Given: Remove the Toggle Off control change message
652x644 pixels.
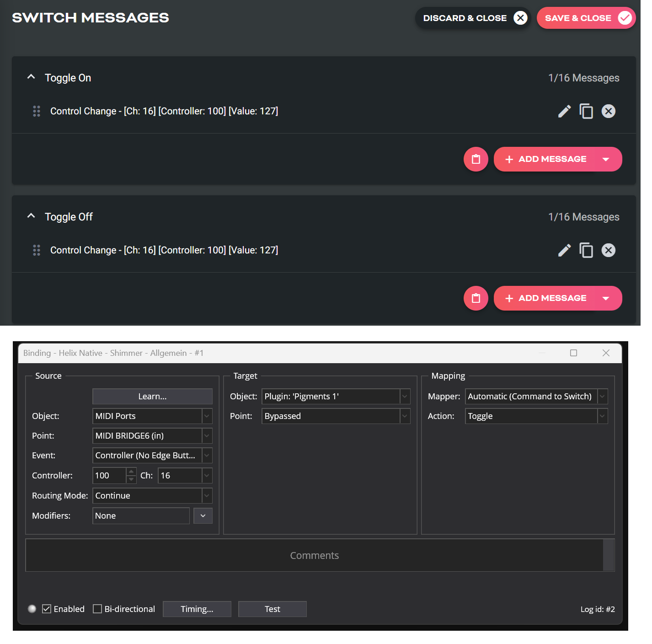Looking at the screenshot, I should tap(608, 250).
